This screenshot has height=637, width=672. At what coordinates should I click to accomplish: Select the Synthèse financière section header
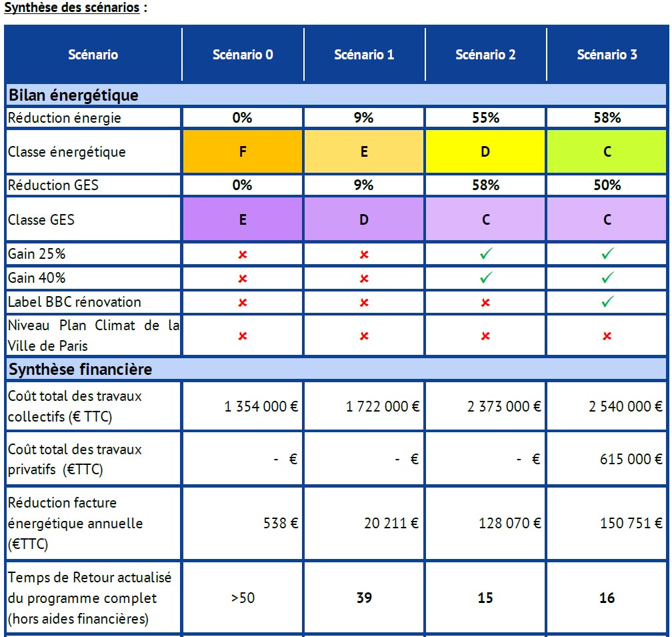pos(80,369)
